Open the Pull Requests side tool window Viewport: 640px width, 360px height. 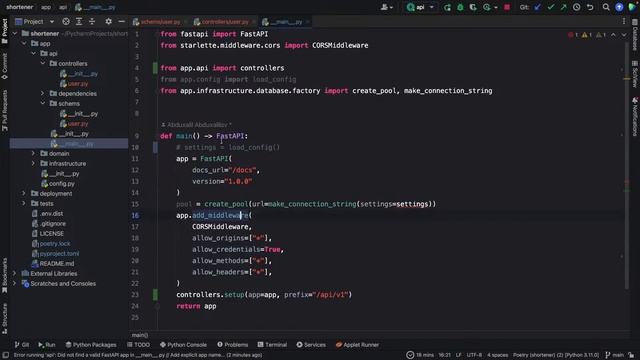tap(4, 110)
